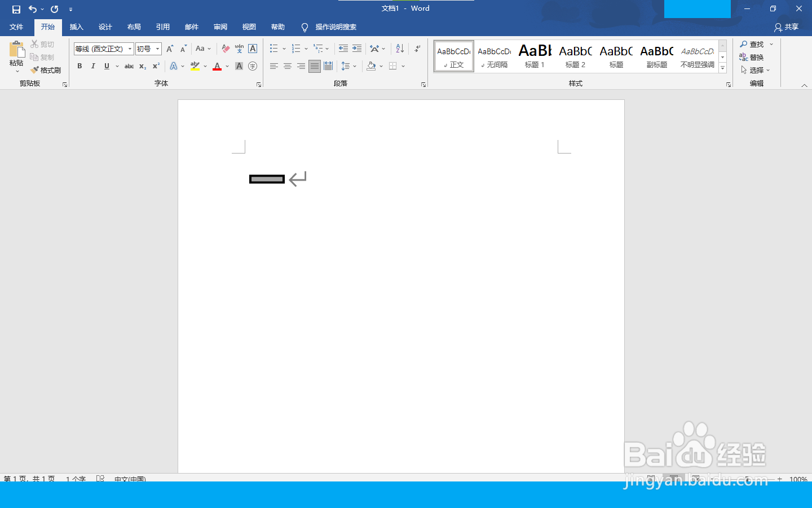
Task: Click the Select (选择) button
Action: 754,70
